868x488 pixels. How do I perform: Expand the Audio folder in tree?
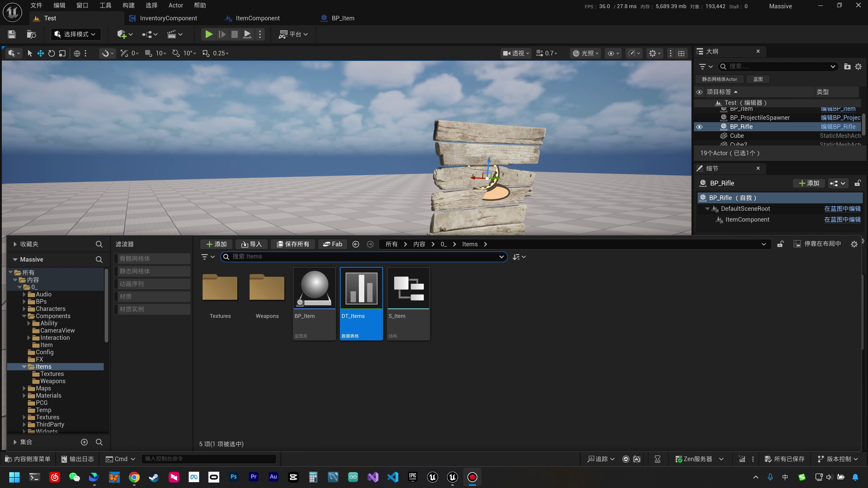pyautogui.click(x=24, y=294)
